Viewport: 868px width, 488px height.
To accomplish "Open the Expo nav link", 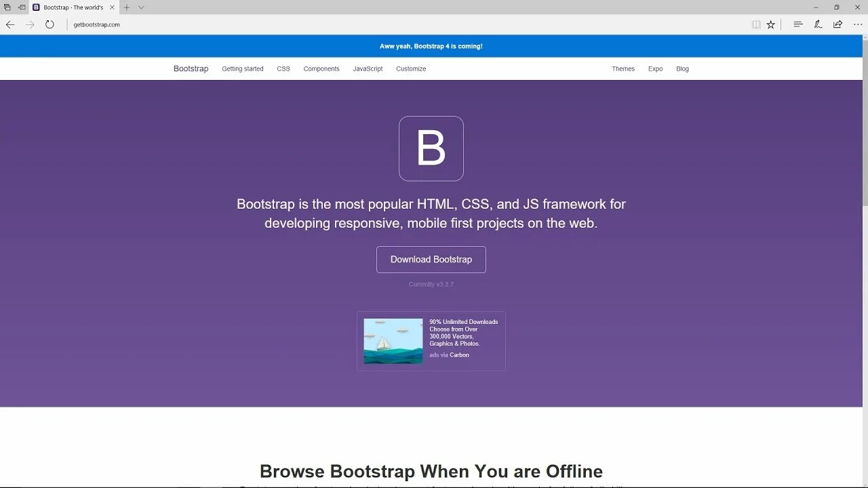I will (655, 68).
